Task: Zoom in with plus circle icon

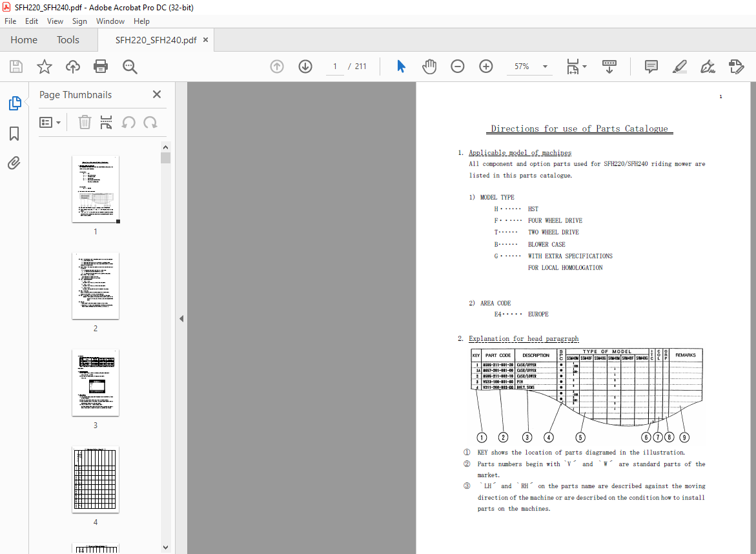Action: tap(486, 67)
